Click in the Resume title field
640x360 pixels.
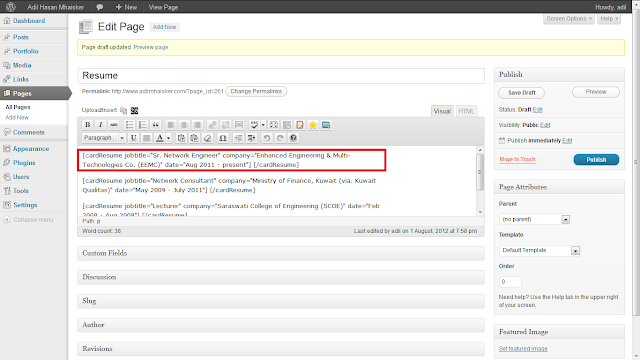pyautogui.click(x=281, y=76)
